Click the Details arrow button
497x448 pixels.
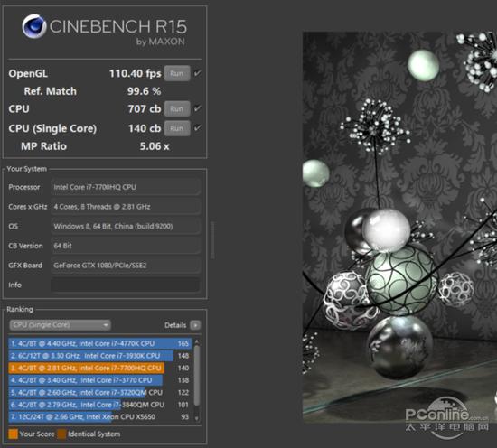point(195,325)
